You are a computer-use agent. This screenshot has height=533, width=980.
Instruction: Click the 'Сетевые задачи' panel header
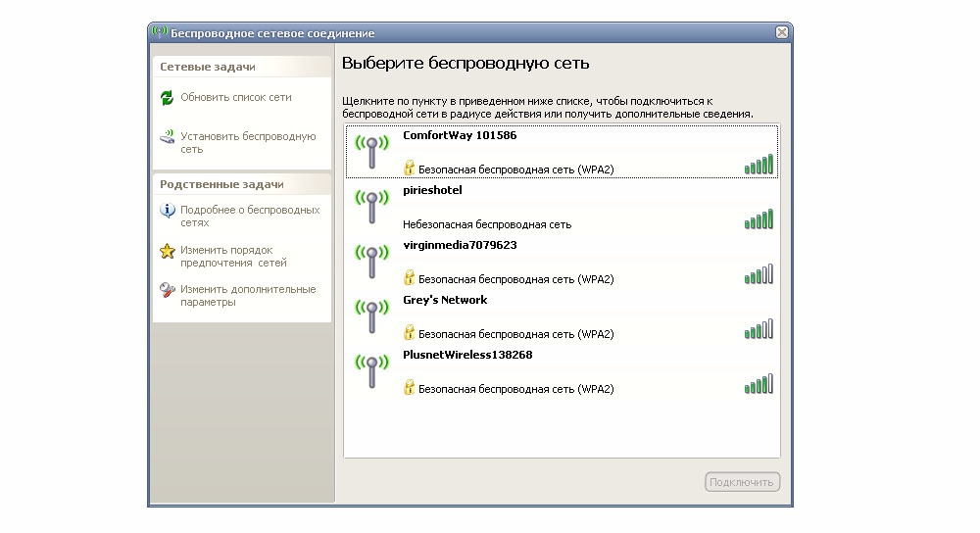[x=242, y=67]
